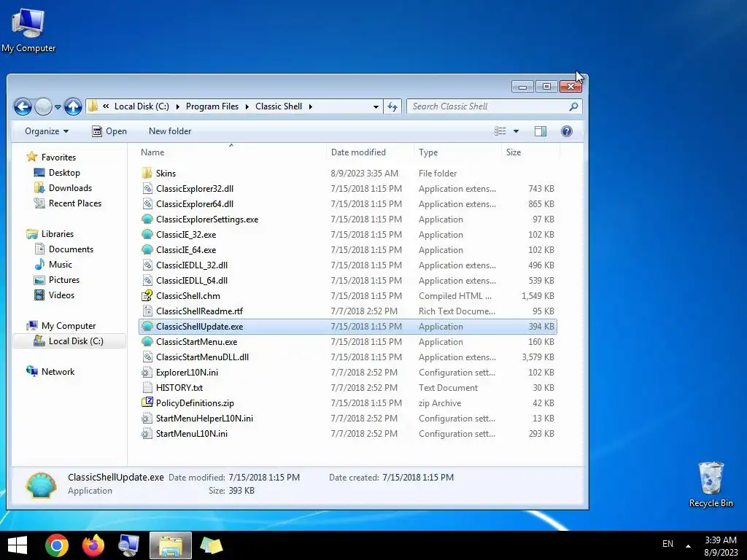Select ClassicStartMenu.exe icon

[147, 341]
